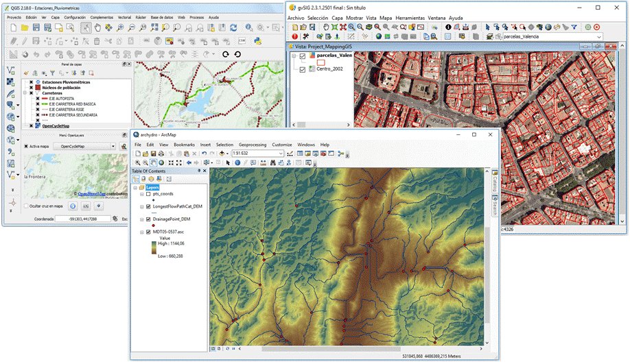This screenshot has height=364, width=630.
Task: Click QGIS identify features info icon
Action: click(249, 27)
